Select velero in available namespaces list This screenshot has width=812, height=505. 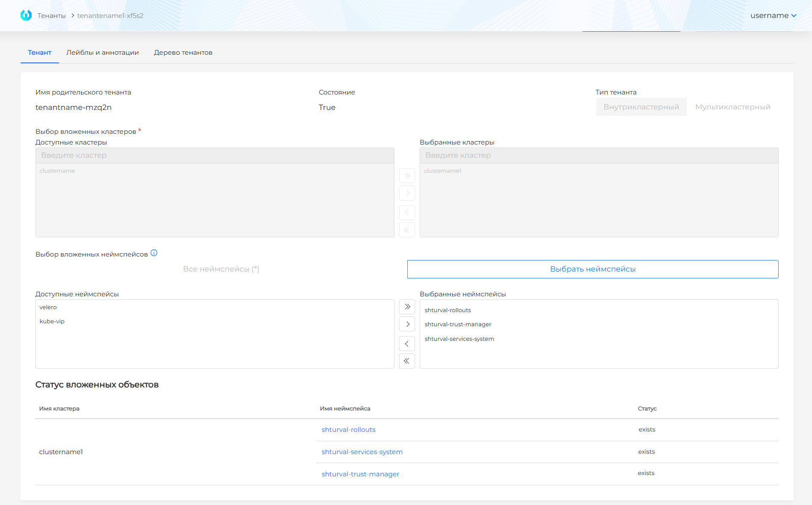(48, 307)
